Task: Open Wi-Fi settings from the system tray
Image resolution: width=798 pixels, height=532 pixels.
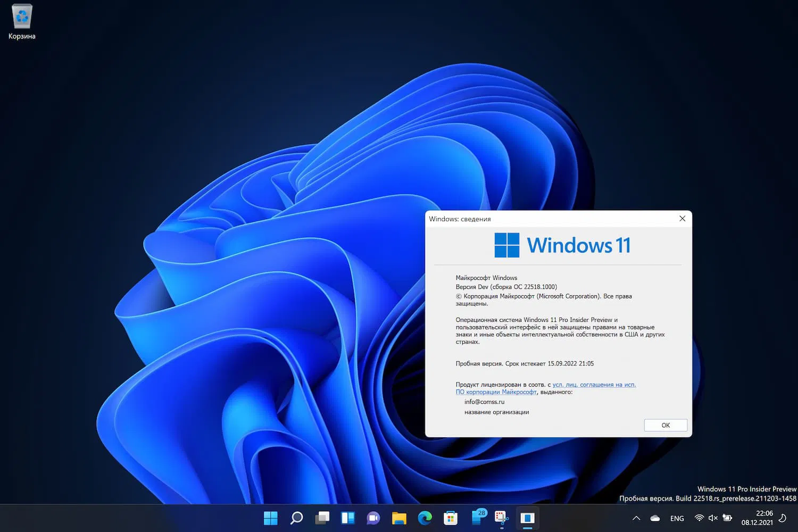Action: [x=699, y=518]
